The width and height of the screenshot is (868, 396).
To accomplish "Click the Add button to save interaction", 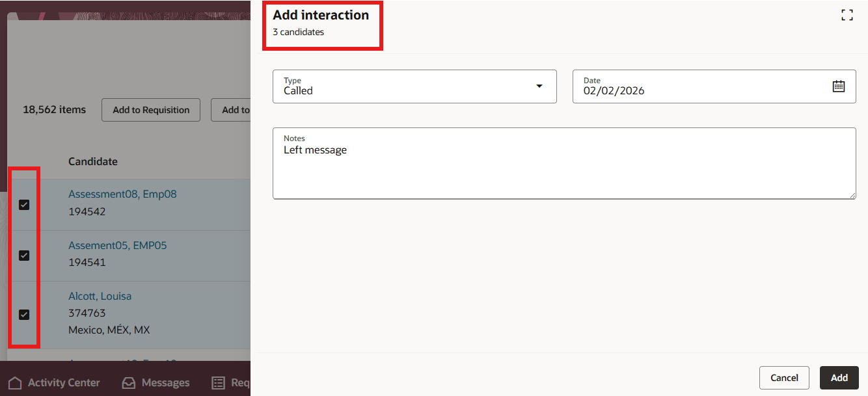I will tap(839, 377).
